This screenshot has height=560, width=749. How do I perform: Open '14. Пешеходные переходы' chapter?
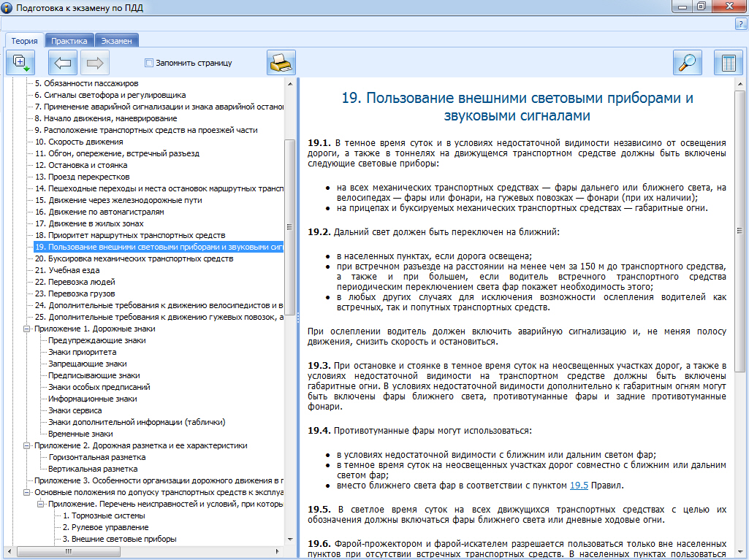pos(159,188)
